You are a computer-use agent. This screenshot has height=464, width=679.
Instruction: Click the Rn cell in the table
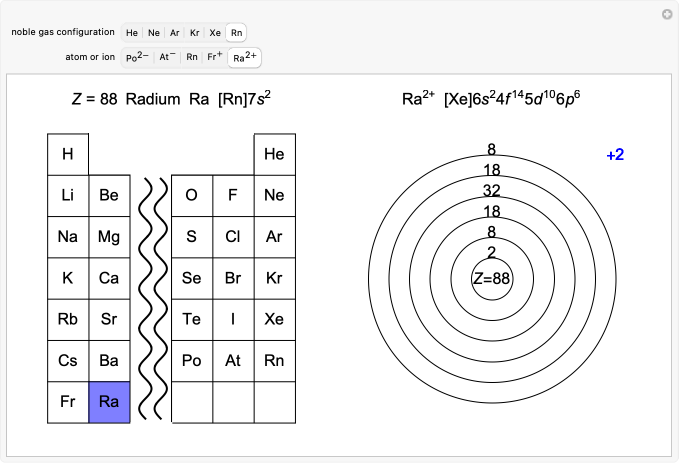tap(274, 360)
